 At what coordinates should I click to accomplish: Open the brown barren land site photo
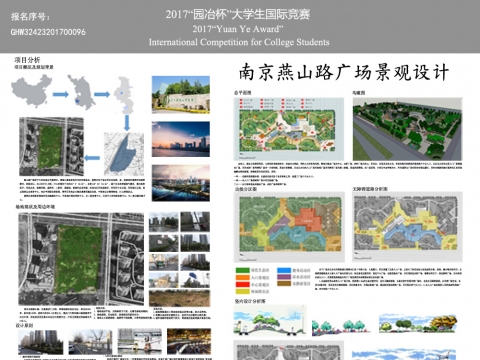180,298
